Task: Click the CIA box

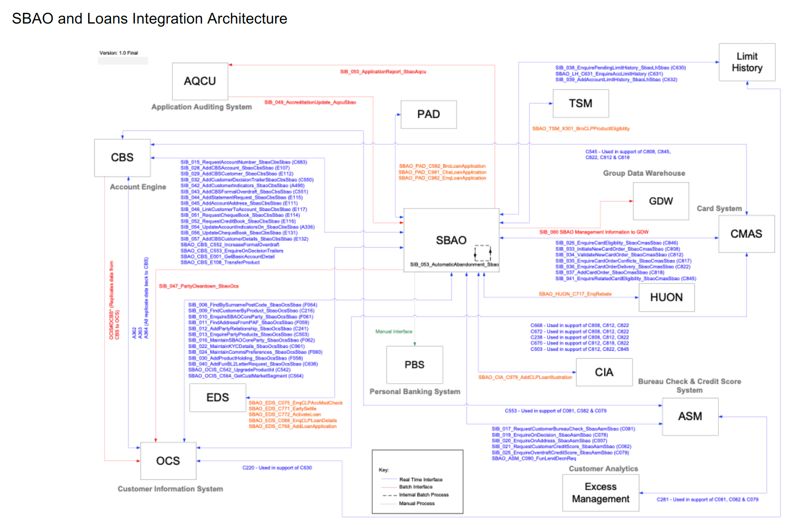Action: click(604, 372)
